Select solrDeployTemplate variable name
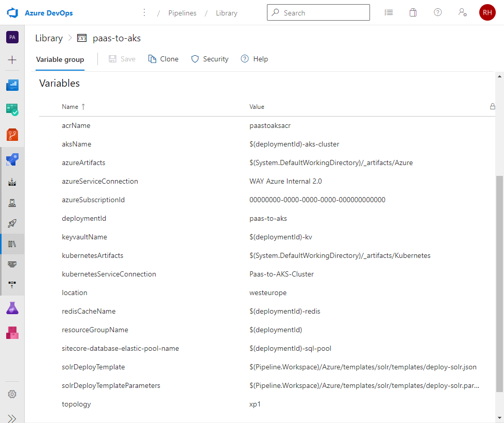The height and width of the screenshot is (423, 504). 93,367
